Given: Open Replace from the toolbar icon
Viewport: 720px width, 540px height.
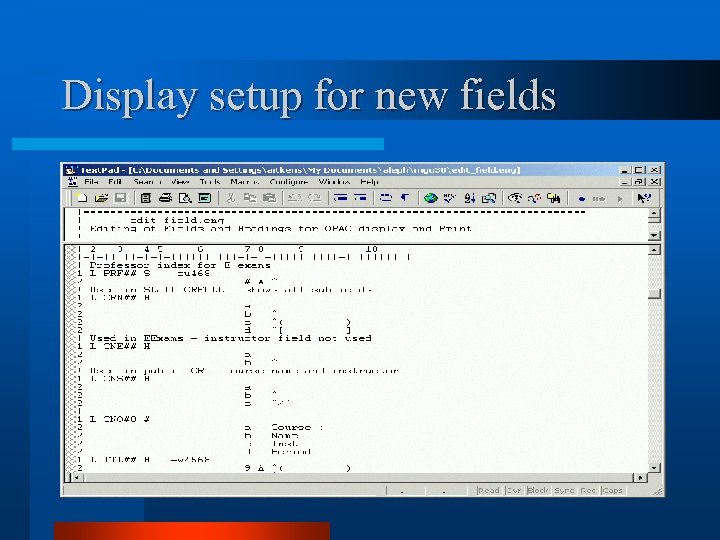Looking at the screenshot, I should tap(534, 198).
